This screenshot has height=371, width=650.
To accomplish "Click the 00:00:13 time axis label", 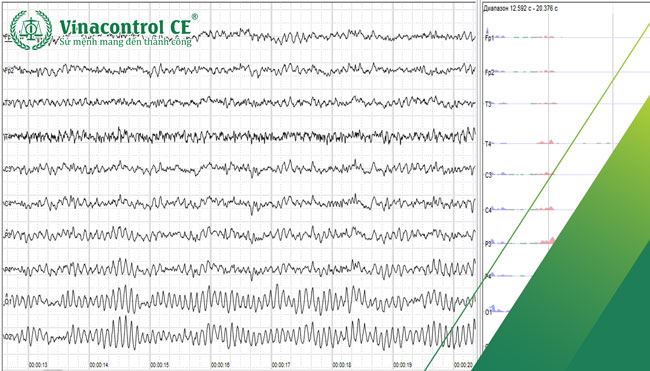I will tap(38, 365).
